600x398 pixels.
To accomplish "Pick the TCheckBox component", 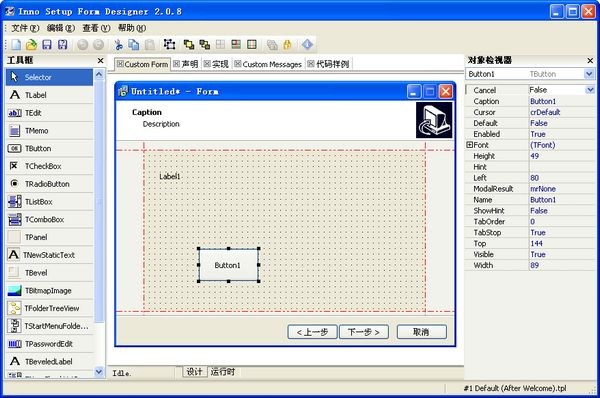I will [x=49, y=166].
